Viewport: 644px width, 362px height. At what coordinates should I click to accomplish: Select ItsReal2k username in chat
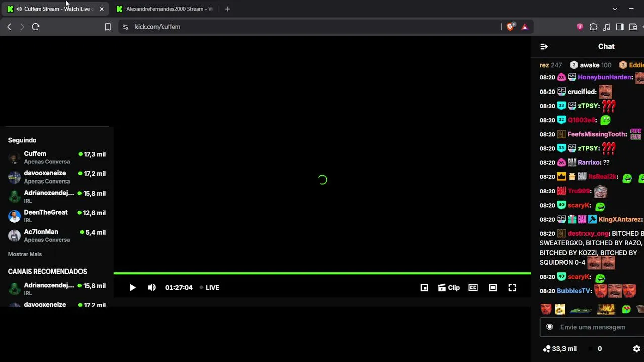(x=603, y=177)
